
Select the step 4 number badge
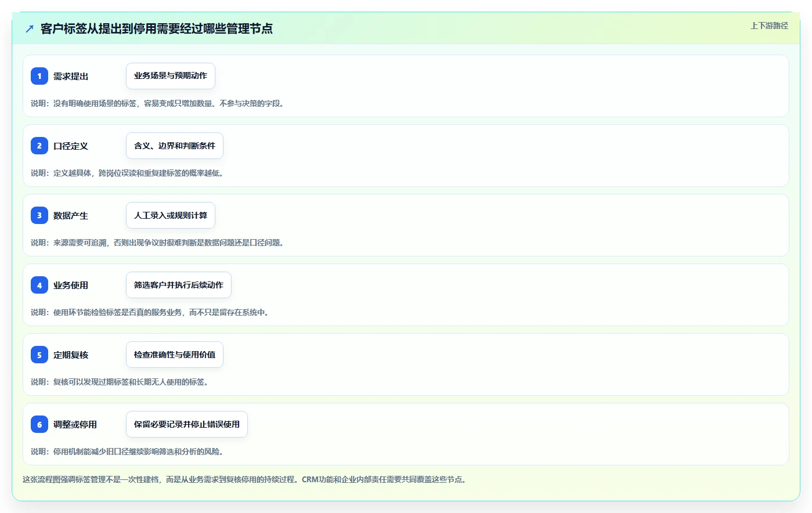(39, 285)
